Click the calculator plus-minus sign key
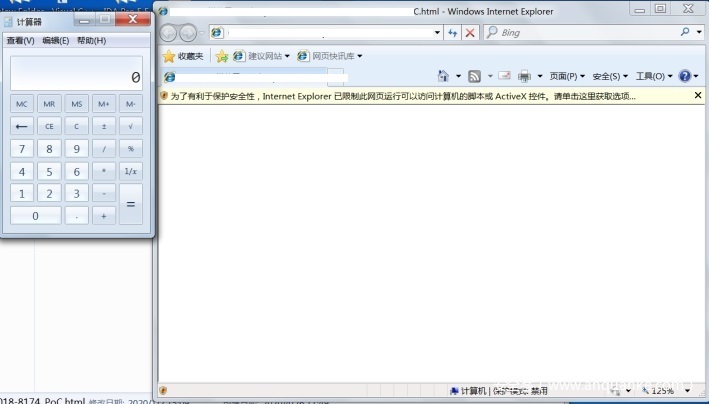Viewport: 709px width, 404px height. 104,126
